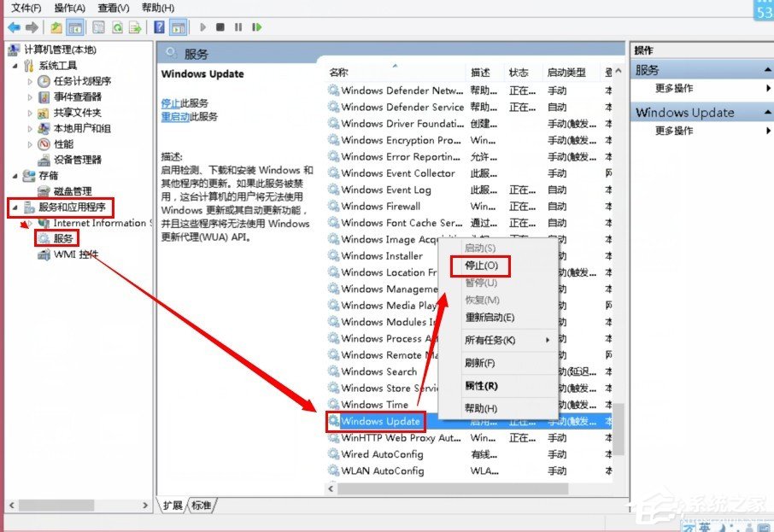Toggle the console tree visibility icon
Image resolution: width=774 pixels, height=532 pixels.
75,26
